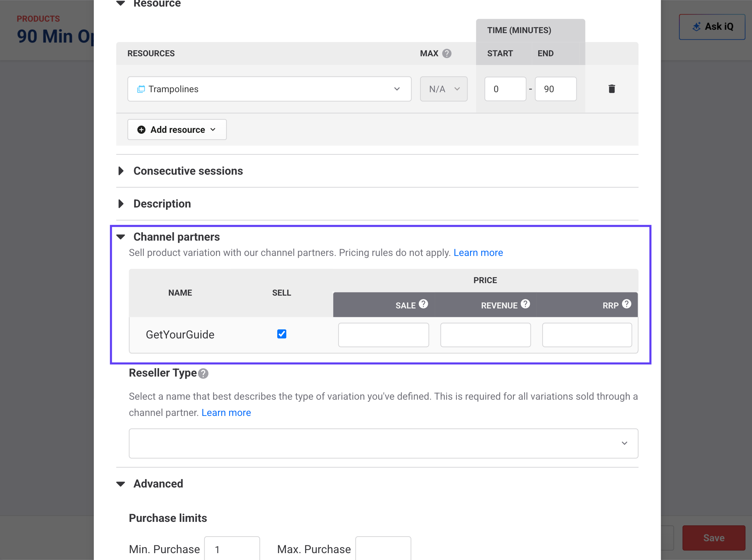Image resolution: width=752 pixels, height=560 pixels.
Task: Open the Reseller Type Learn more link
Action: click(226, 412)
